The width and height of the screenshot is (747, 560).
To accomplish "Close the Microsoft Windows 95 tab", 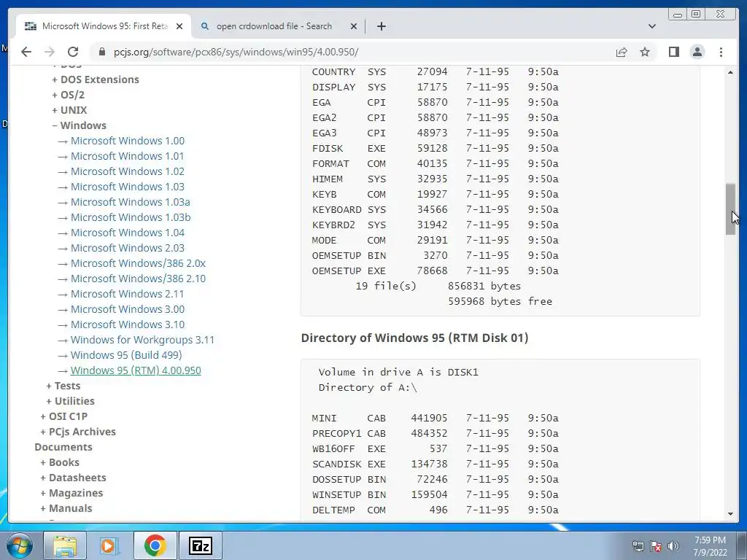I will (x=179, y=26).
